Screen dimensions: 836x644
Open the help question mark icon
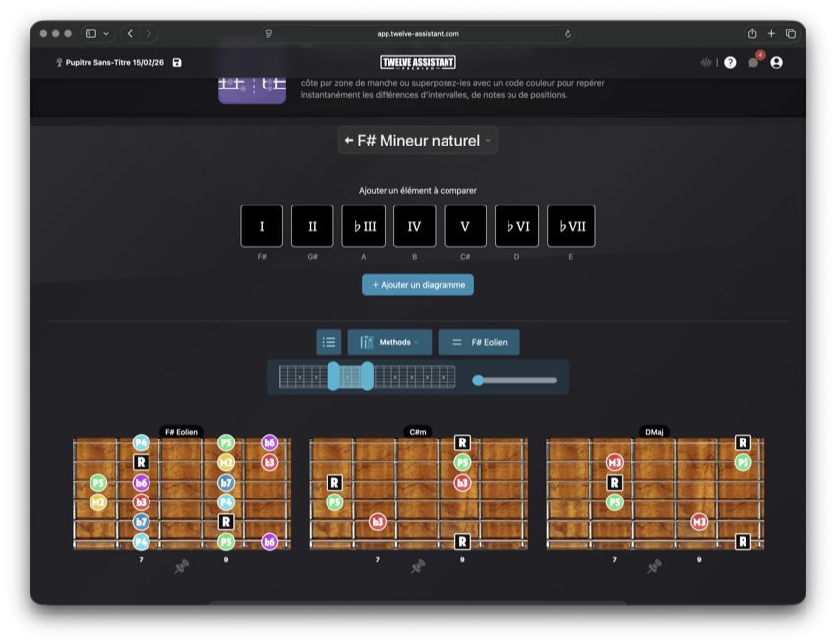730,63
